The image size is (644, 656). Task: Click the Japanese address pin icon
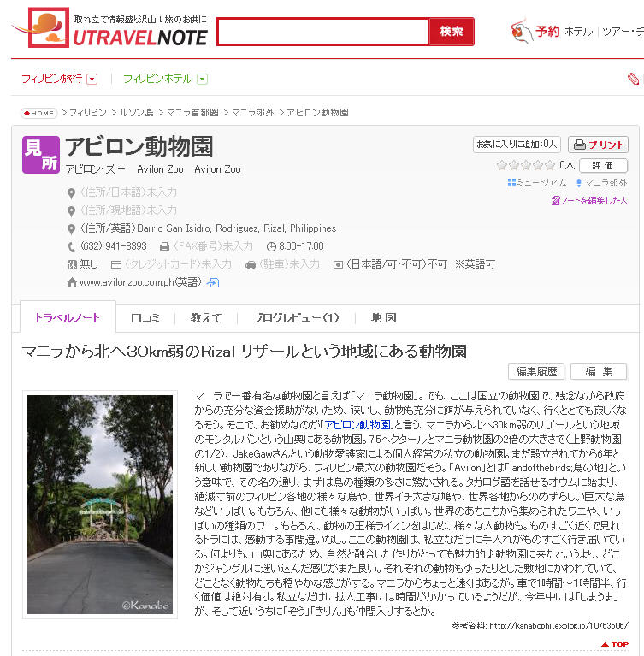(x=72, y=193)
